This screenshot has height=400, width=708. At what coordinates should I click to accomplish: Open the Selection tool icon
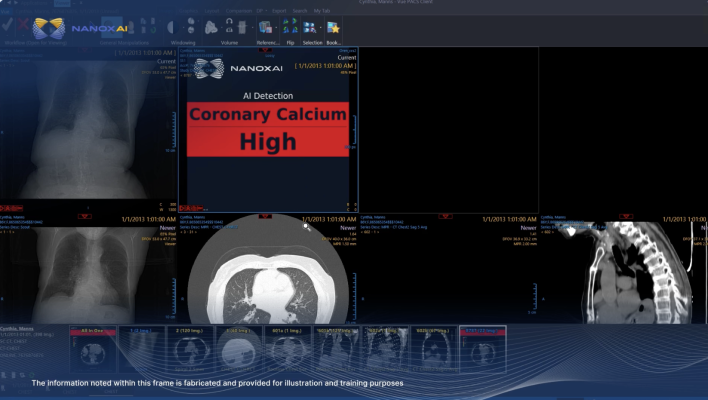[x=309, y=28]
